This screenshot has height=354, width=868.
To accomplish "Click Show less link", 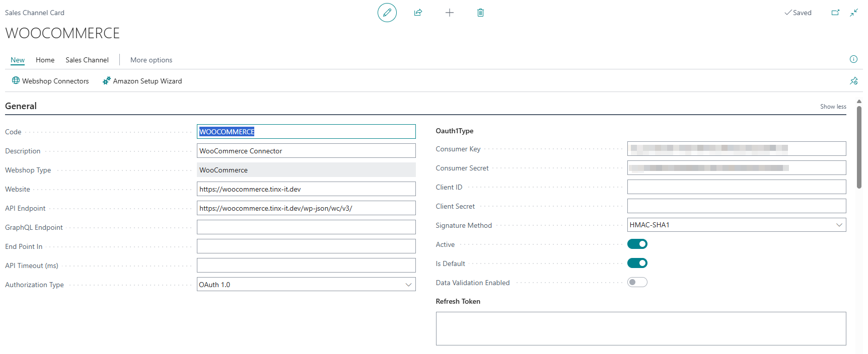I will [x=833, y=107].
